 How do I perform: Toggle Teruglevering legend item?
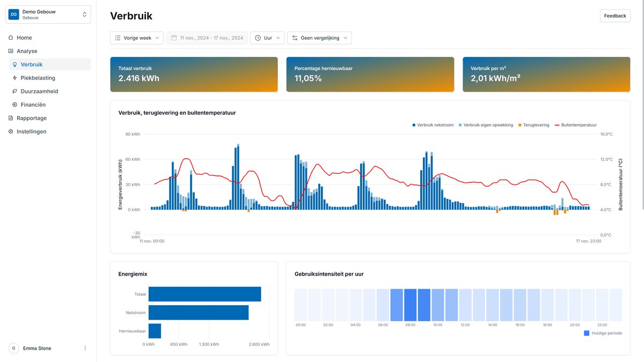click(x=533, y=125)
